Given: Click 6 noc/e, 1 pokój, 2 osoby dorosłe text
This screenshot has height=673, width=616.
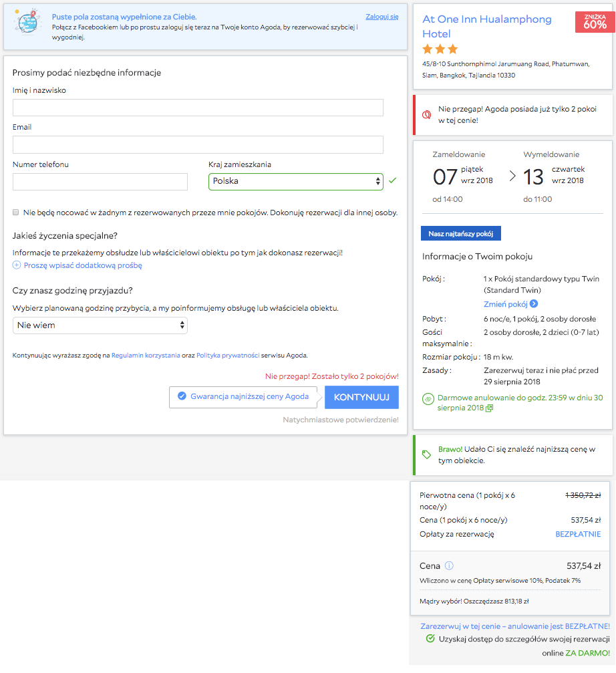Looking at the screenshot, I should (x=540, y=319).
